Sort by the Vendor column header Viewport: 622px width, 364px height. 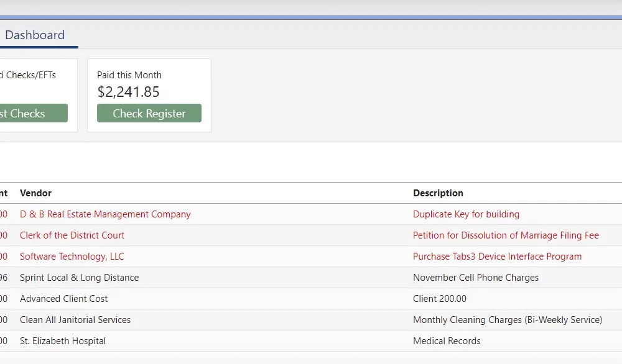[35, 193]
